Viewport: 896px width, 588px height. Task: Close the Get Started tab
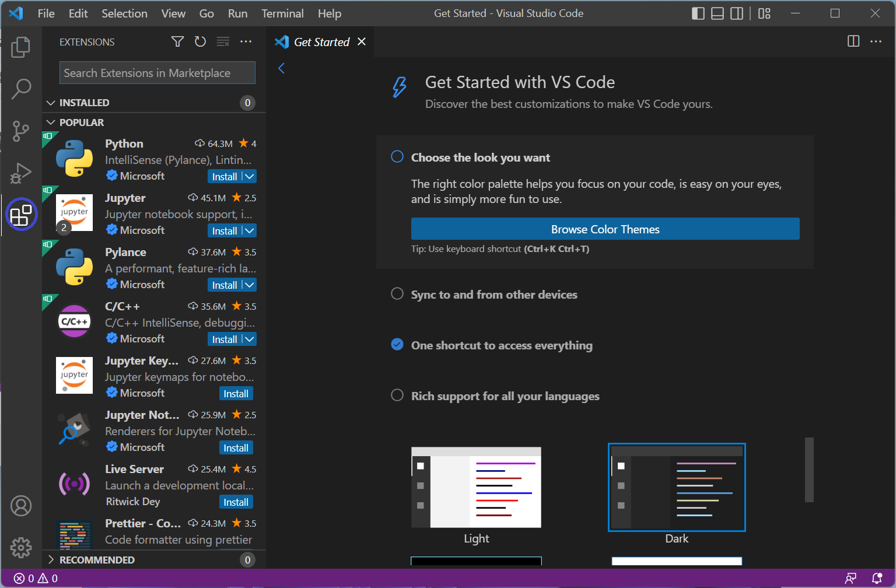click(x=362, y=41)
